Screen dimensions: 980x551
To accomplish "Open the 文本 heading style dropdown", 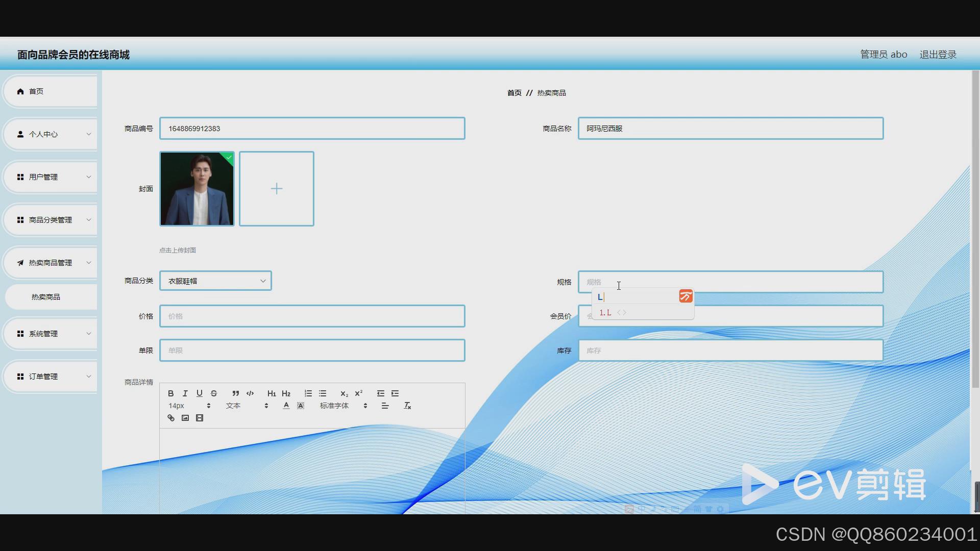I will tap(247, 406).
